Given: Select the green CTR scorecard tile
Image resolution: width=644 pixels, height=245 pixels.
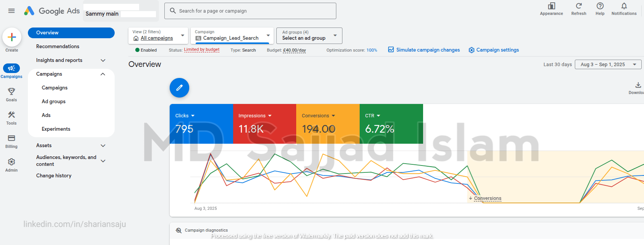Looking at the screenshot, I should pos(391,124).
